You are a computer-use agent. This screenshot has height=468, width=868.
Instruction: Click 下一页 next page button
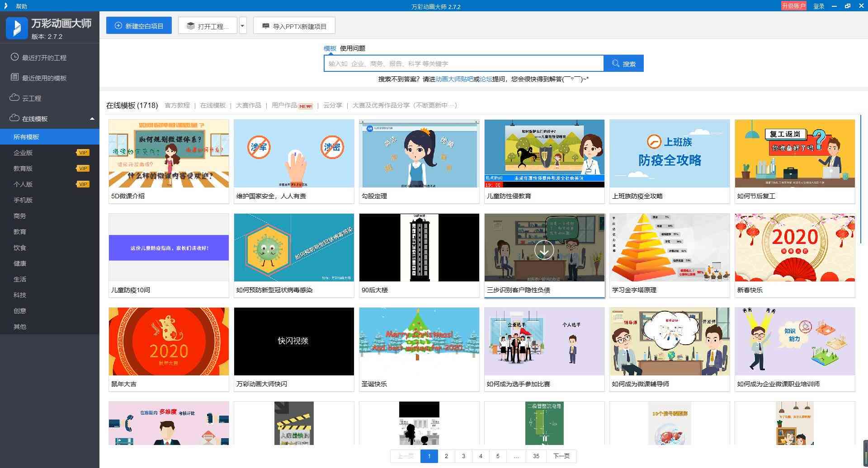561,456
